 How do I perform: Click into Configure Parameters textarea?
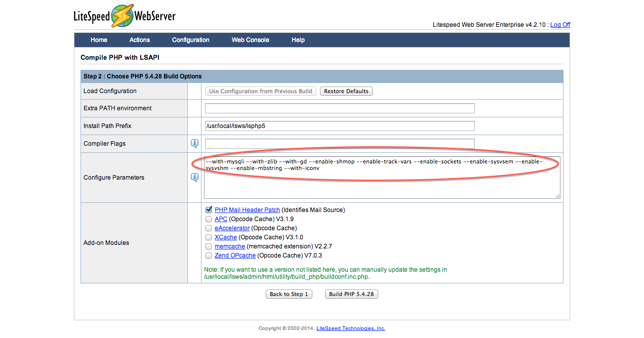coord(382,178)
